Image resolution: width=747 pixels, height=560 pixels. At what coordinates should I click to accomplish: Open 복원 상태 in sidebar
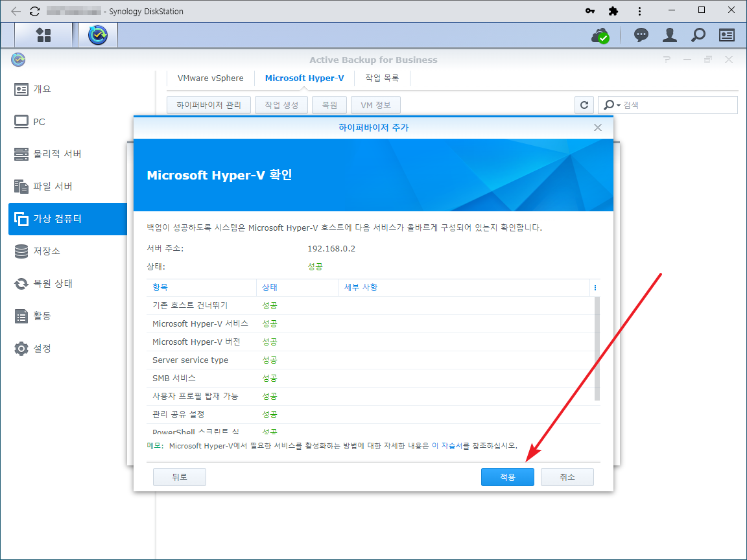68,283
